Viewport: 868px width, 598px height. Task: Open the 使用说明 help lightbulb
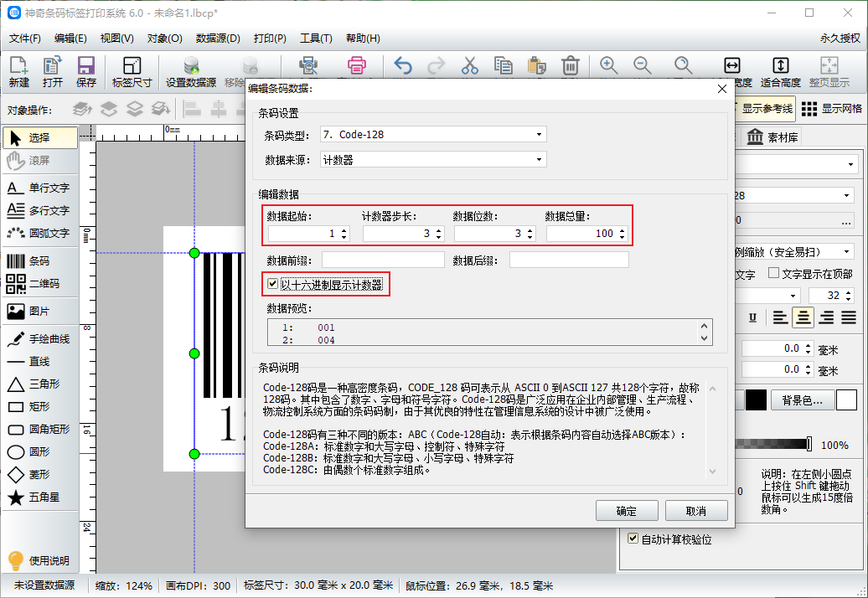(39, 560)
